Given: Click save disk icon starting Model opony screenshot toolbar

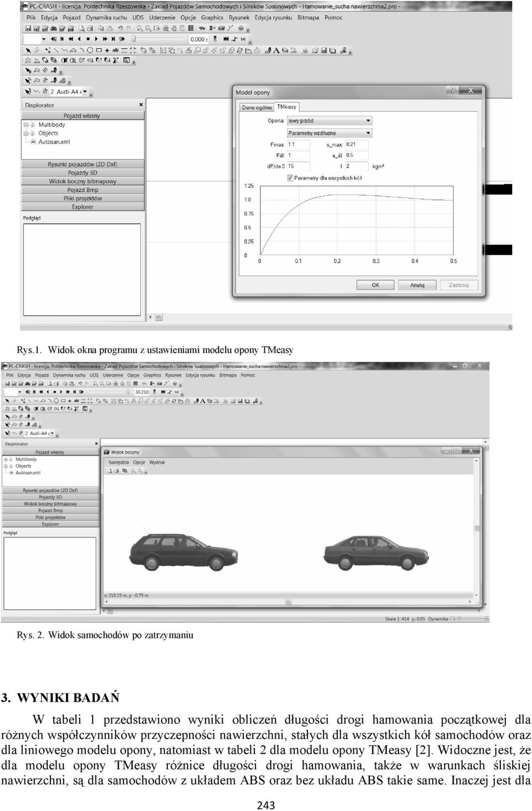Looking at the screenshot, I should point(28,28).
